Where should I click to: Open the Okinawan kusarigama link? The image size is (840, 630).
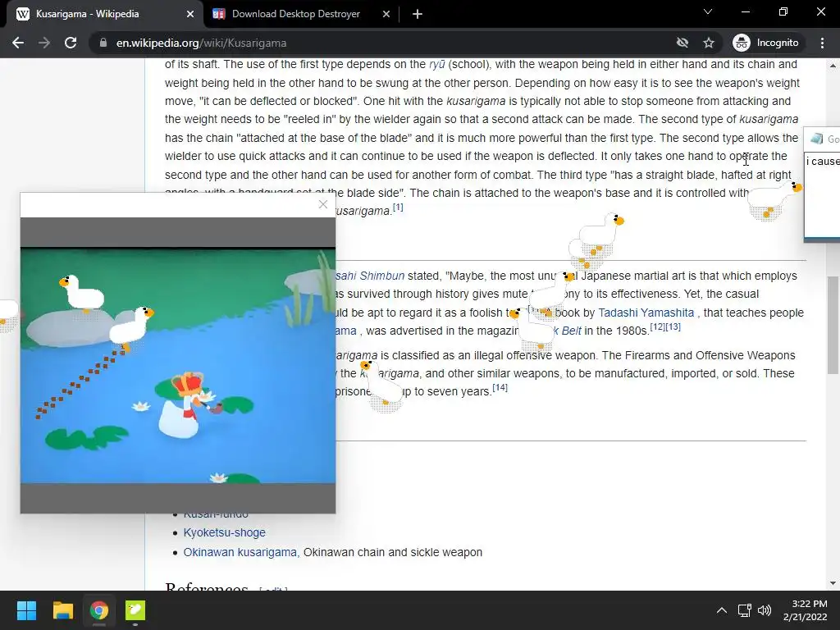[x=240, y=552]
